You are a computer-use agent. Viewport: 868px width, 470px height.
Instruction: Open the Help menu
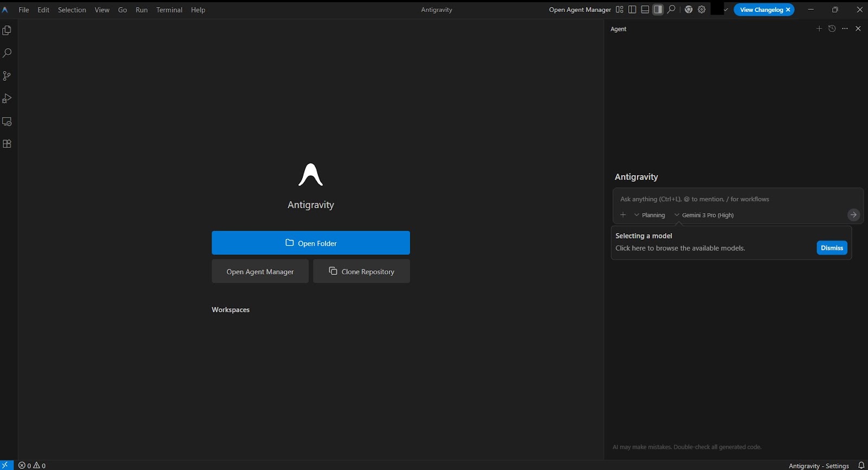tap(198, 10)
